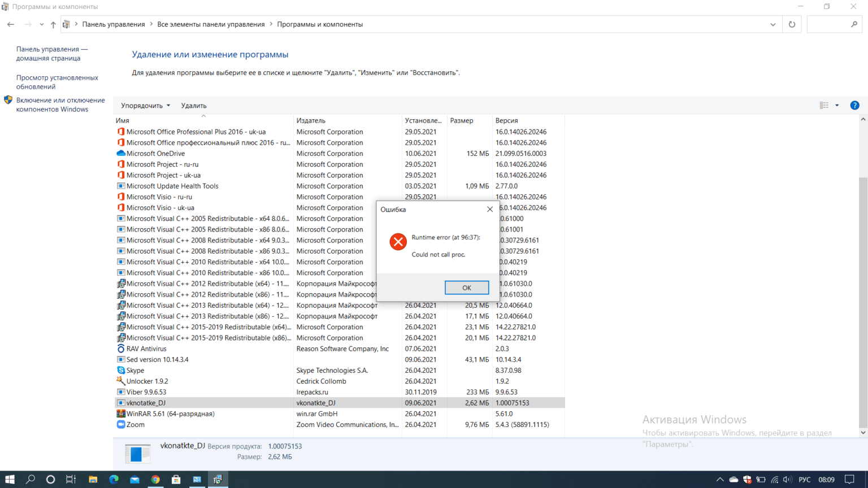Open taskbar search magnifier
The image size is (868, 488).
[x=31, y=479]
